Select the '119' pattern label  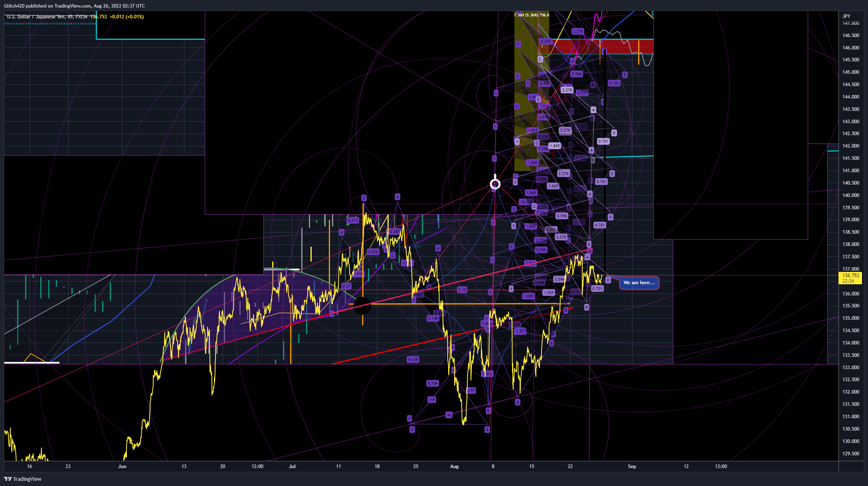tap(432, 400)
